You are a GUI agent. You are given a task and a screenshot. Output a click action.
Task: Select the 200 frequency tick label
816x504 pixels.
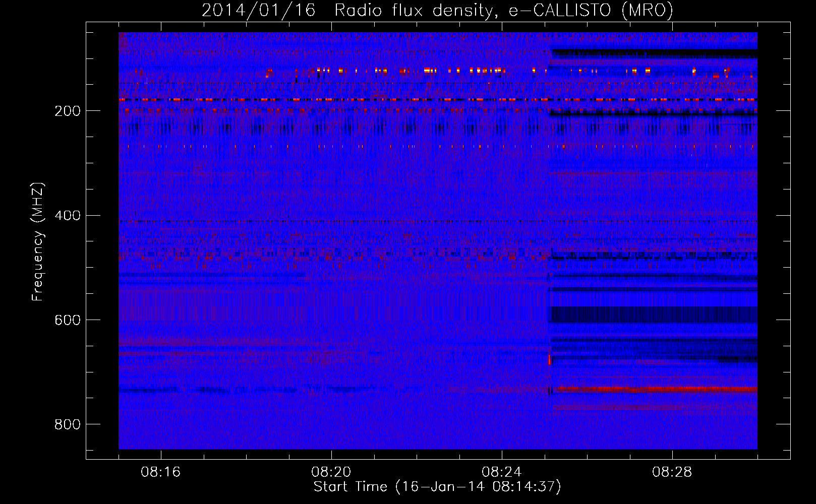(68, 111)
